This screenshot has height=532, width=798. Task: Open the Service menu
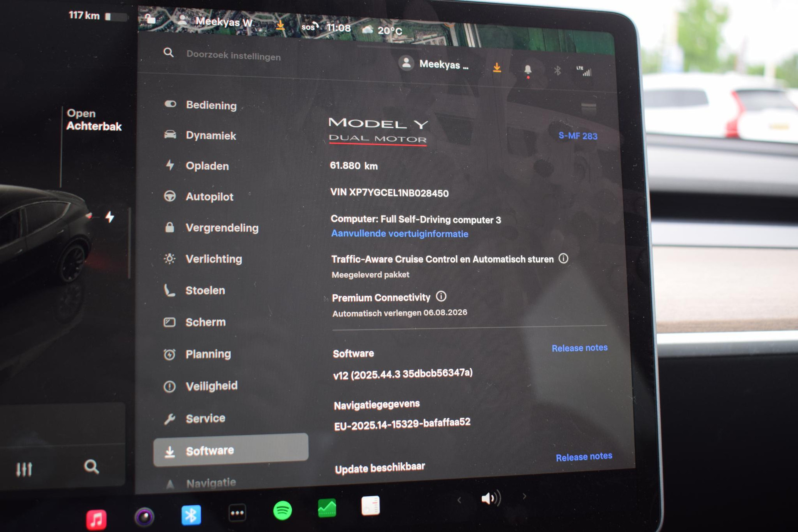tap(195, 418)
